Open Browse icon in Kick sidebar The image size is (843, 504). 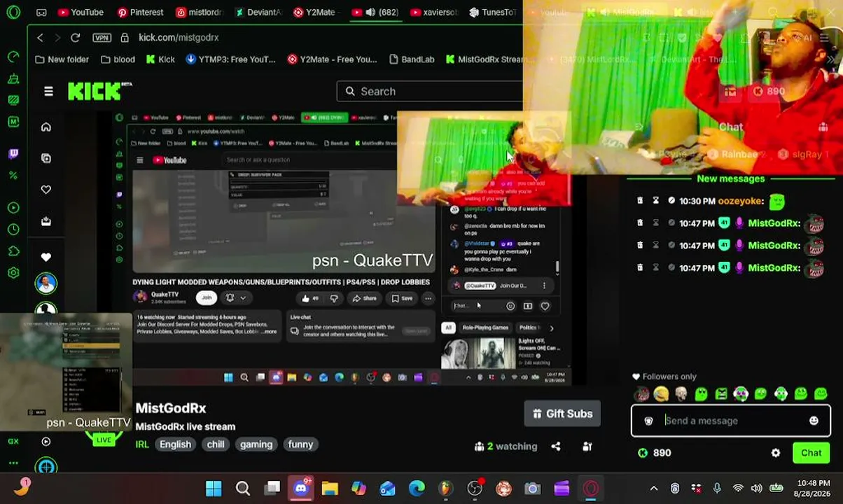pos(46,158)
